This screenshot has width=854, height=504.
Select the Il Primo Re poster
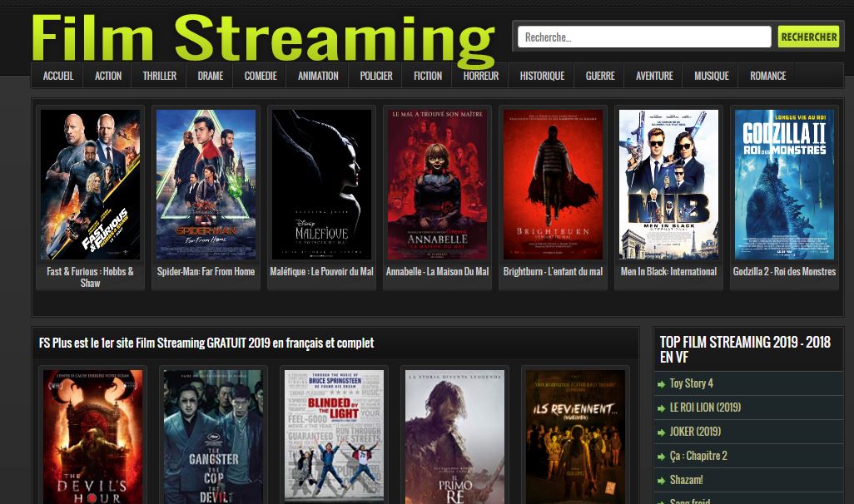pos(454,437)
